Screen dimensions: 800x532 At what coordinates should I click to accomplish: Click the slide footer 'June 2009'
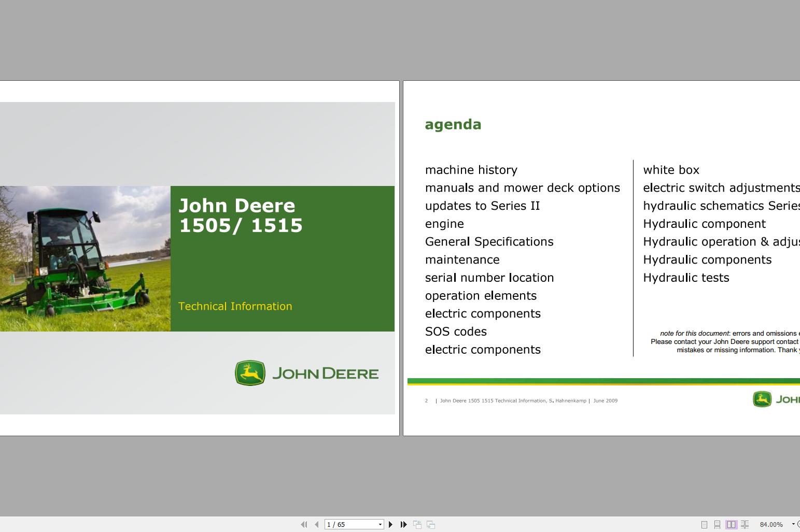coord(605,400)
